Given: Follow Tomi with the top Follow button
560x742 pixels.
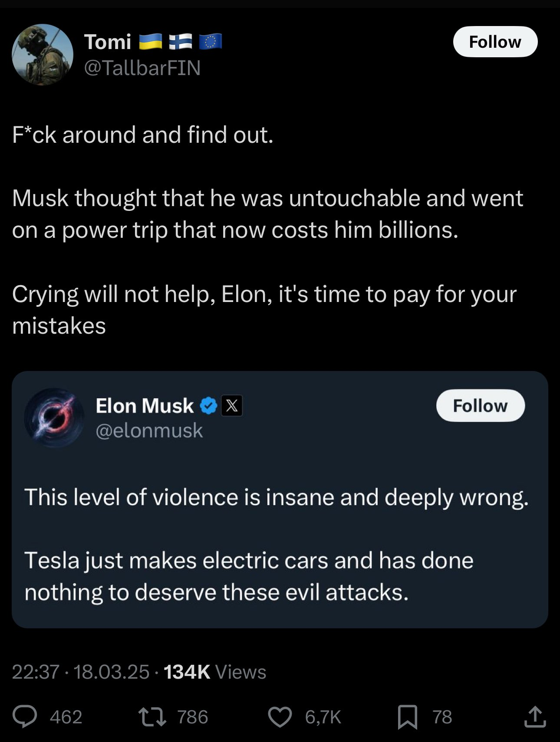Looking at the screenshot, I should tap(495, 42).
